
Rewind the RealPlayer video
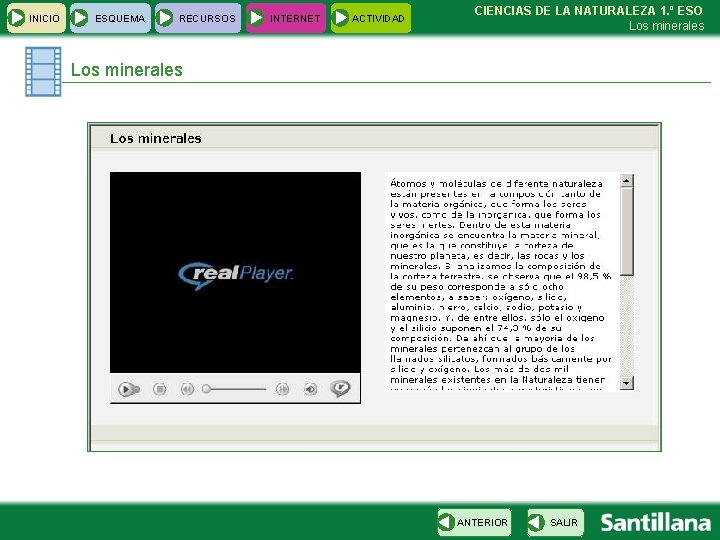(x=187, y=389)
